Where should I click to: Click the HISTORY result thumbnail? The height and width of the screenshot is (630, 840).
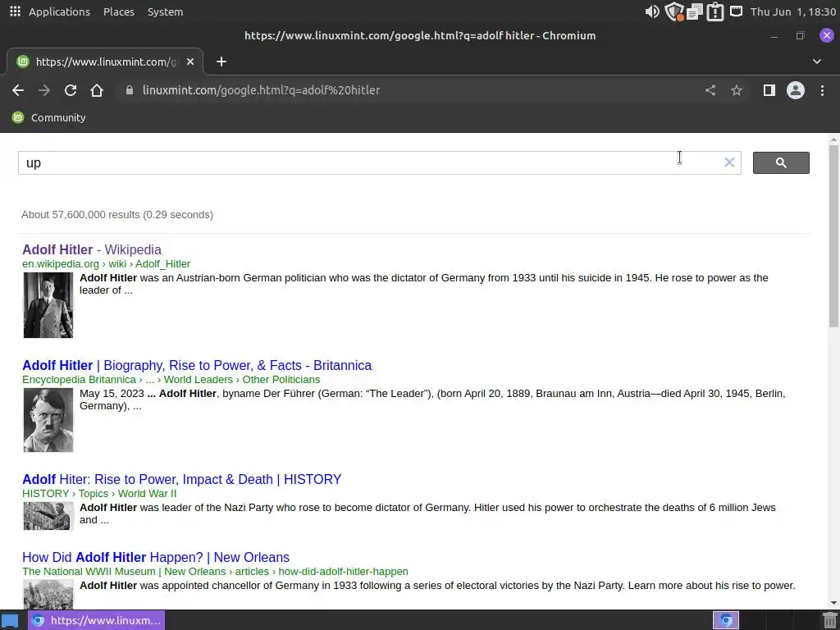tap(48, 517)
